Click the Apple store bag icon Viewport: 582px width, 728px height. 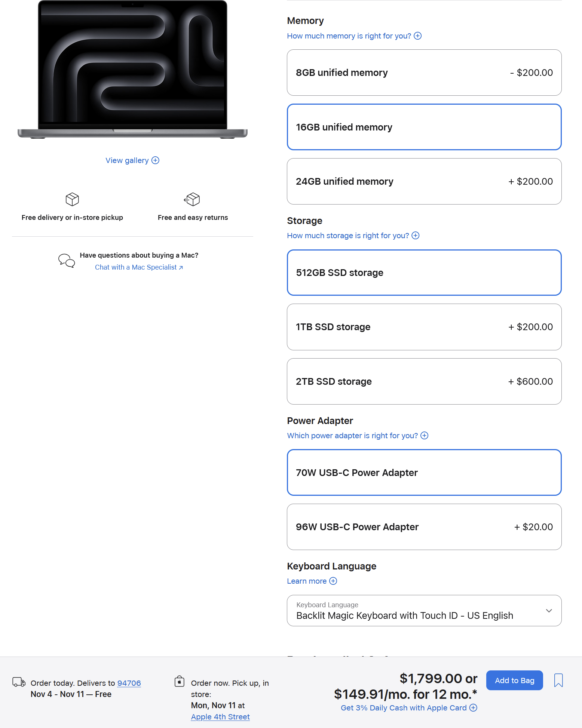180,681
